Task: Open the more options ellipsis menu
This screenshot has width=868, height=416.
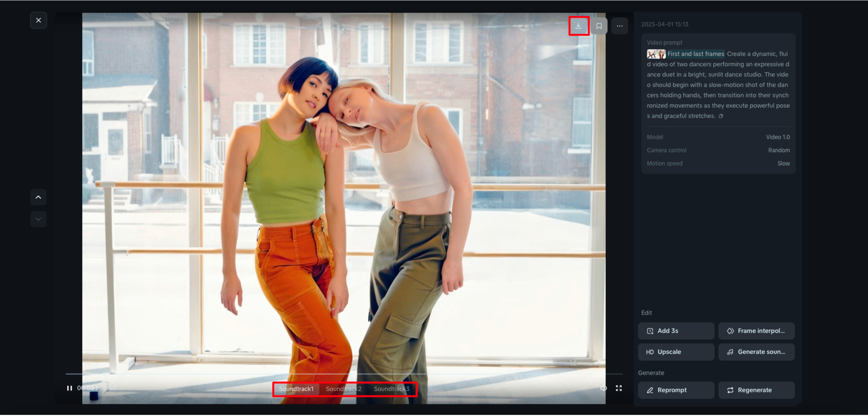Action: pyautogui.click(x=620, y=25)
